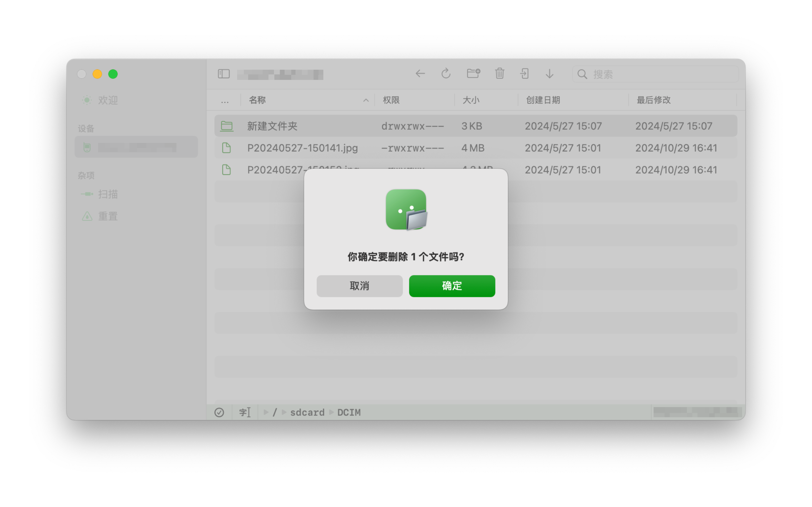The height and width of the screenshot is (507, 812).
Task: Sort by the 名称 column header
Action: (257, 100)
